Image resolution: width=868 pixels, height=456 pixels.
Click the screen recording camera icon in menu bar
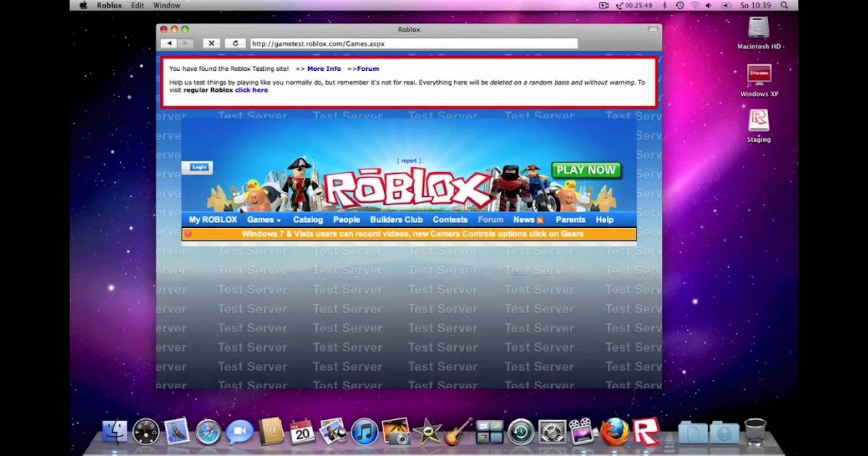pos(604,5)
